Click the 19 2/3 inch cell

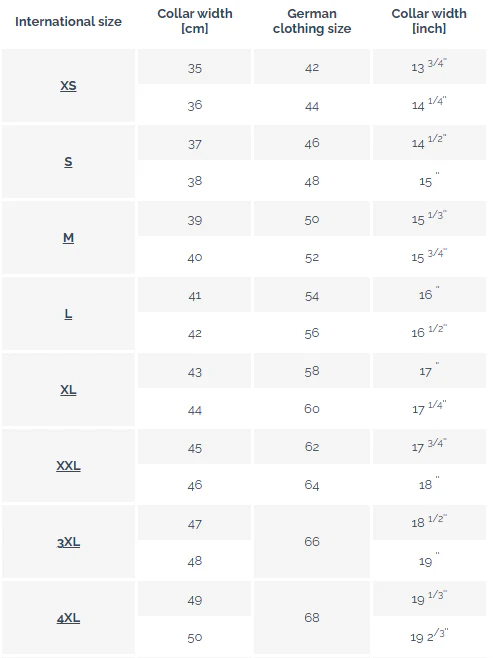tap(429, 636)
